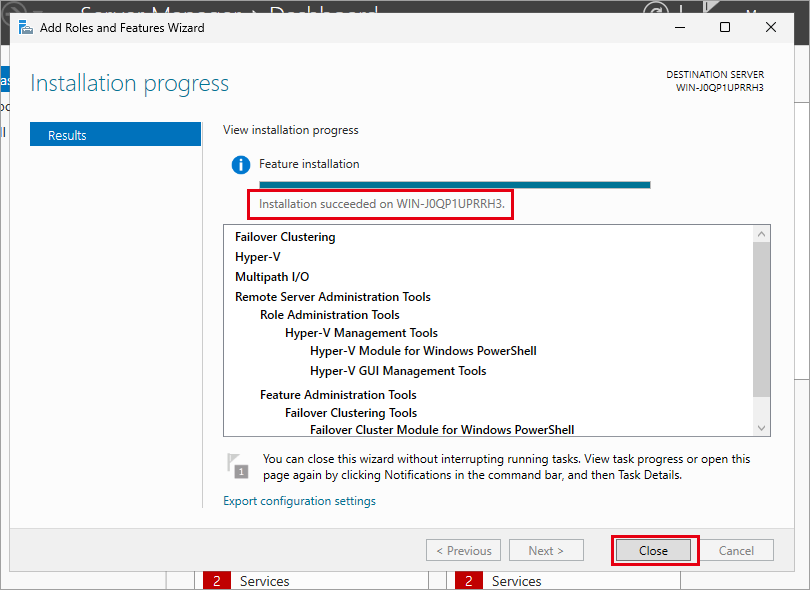The height and width of the screenshot is (590, 810).
Task: Click the 'View installation progress' heading
Action: 291,130
